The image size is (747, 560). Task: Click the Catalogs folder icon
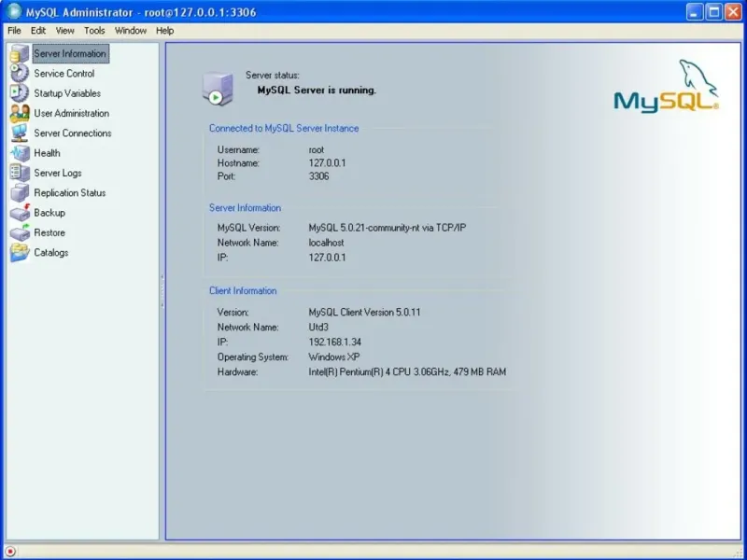pos(20,253)
